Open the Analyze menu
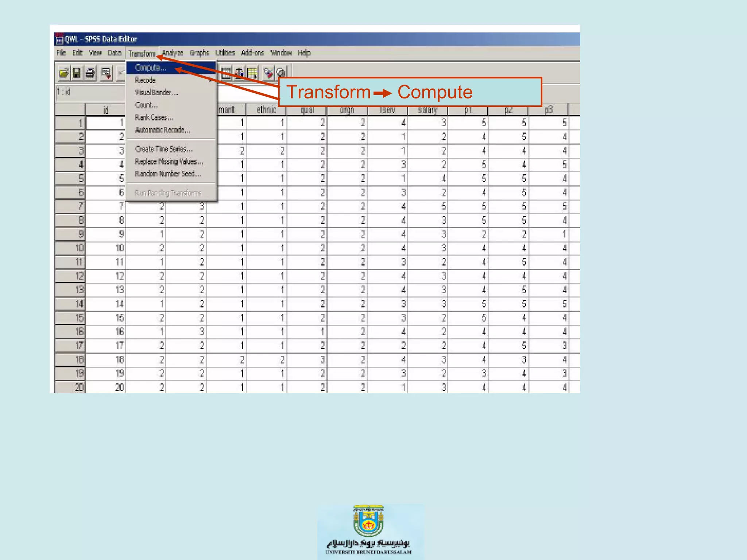Viewport: 747px width, 560px height. [173, 53]
